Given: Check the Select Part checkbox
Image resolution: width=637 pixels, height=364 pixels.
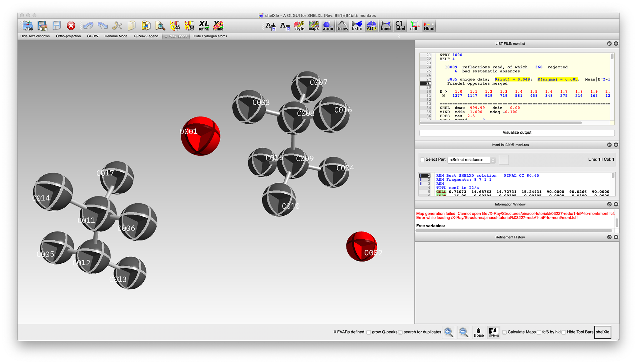Looking at the screenshot, I should (x=422, y=160).
